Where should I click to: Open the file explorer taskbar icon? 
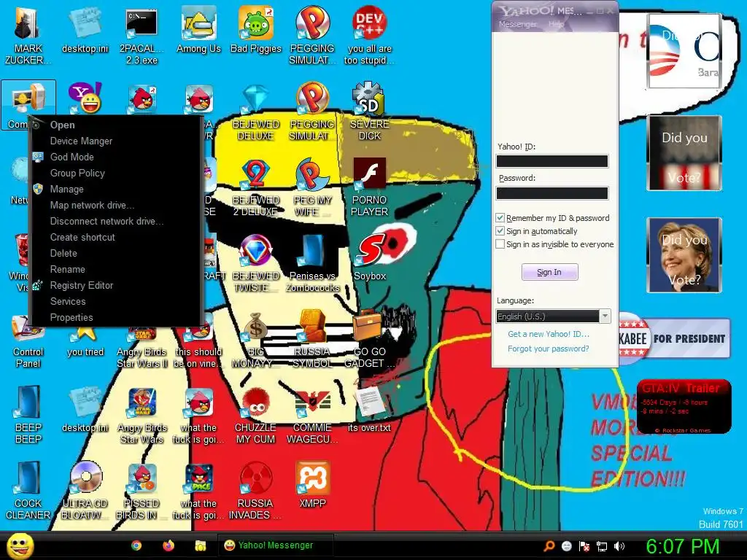[x=201, y=545]
